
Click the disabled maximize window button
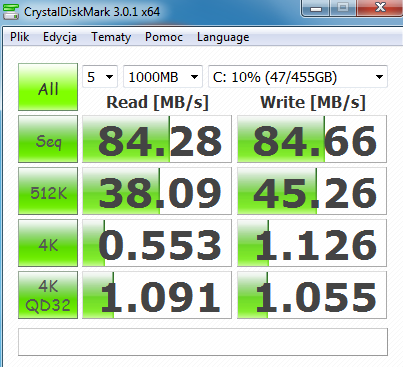click(343, 8)
